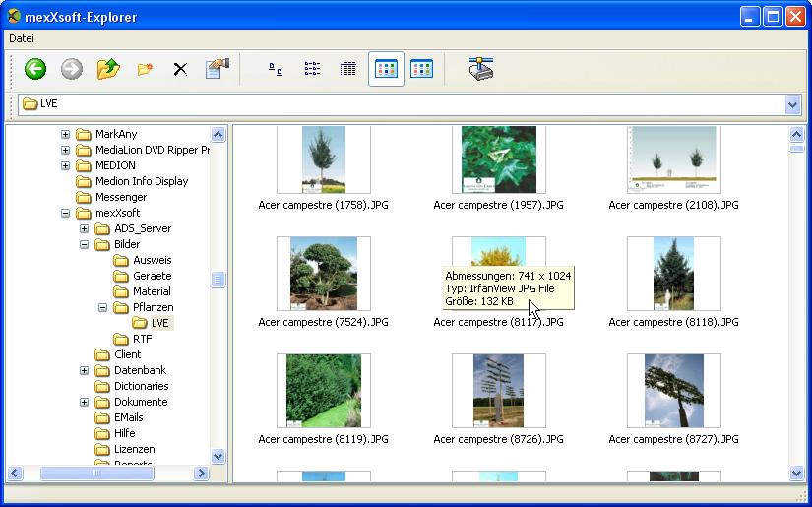Switch to details view mode
The image size is (812, 507).
[347, 69]
